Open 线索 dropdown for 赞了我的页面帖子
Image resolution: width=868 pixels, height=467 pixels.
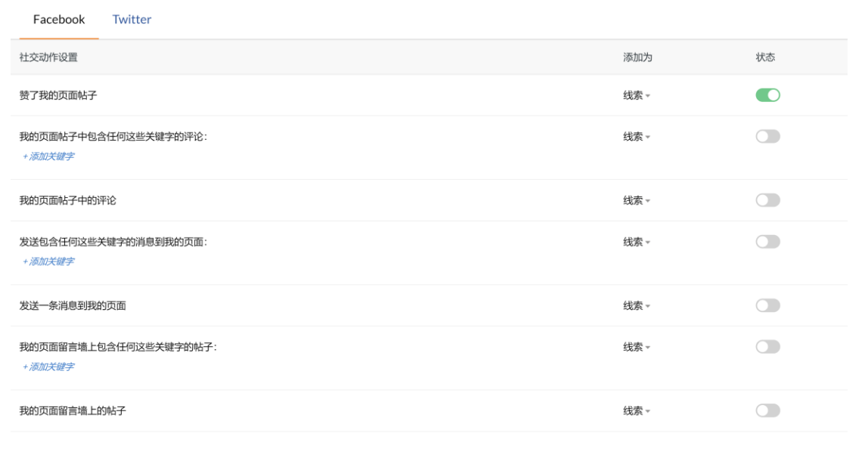[x=637, y=96]
